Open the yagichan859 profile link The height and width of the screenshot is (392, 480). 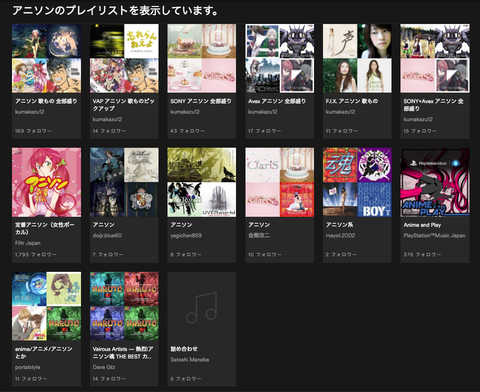point(186,235)
